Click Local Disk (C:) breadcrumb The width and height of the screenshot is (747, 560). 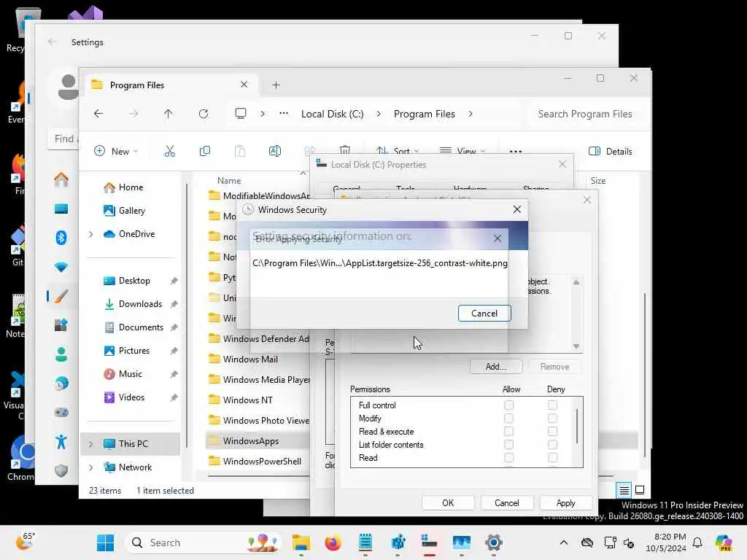pos(332,114)
